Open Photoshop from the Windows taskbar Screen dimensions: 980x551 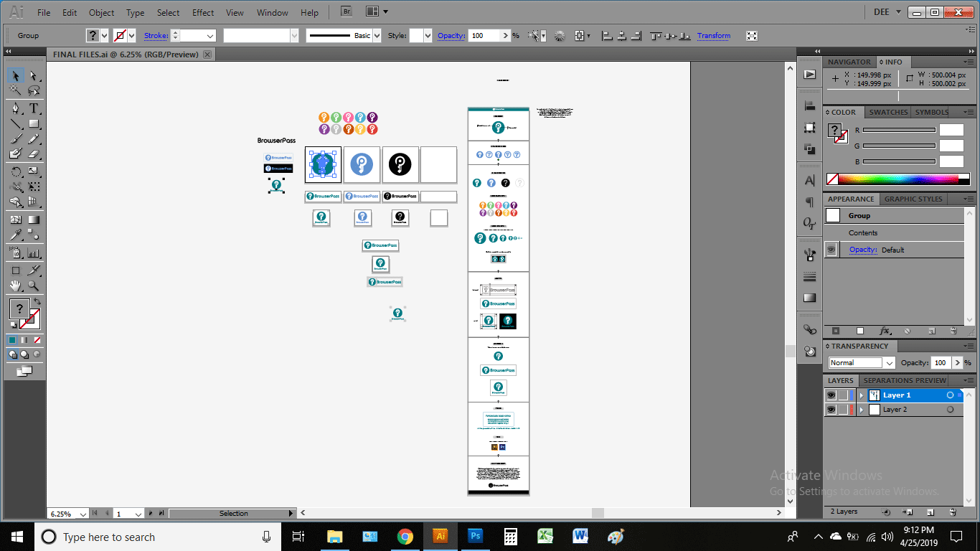475,536
